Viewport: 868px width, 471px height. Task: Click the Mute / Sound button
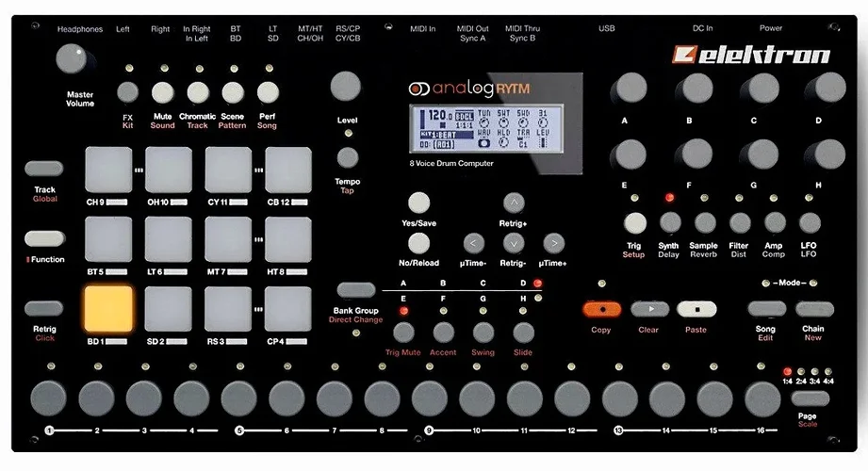[163, 92]
